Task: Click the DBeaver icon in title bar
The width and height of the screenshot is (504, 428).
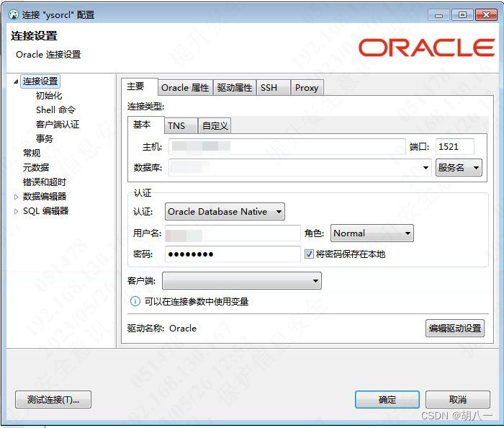Action: [x=14, y=14]
